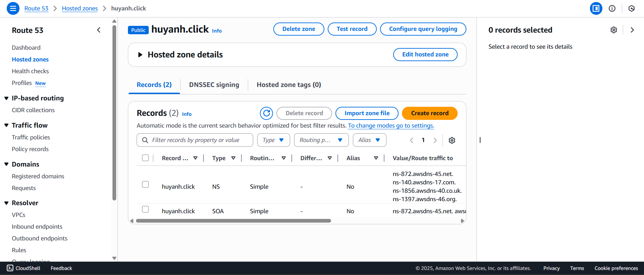Open the Routing policy filter dropdown
Image resolution: width=644 pixels, height=275 pixels.
tap(321, 140)
